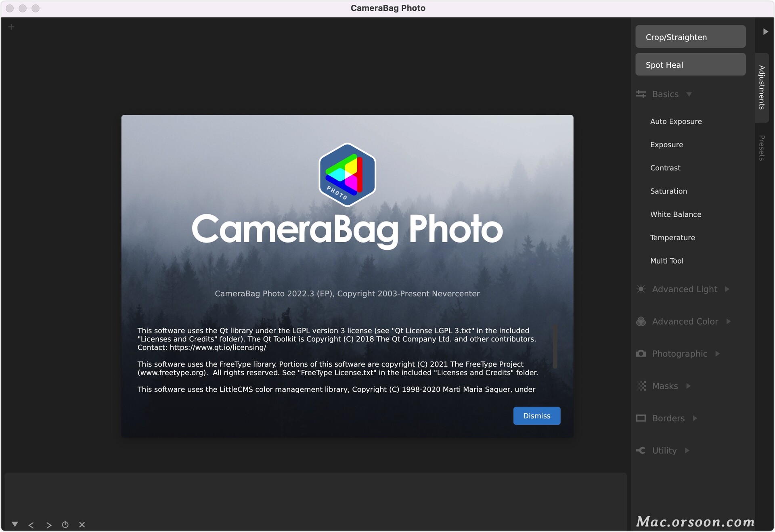
Task: Open the Crop/Straighten tool
Action: click(690, 37)
